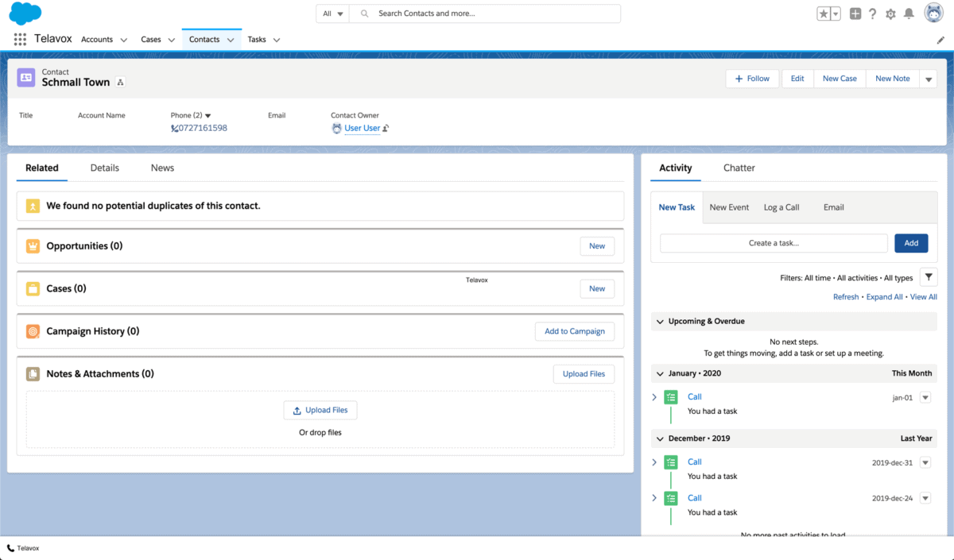
Task: Open the Global Actions plus icon
Action: point(855,14)
